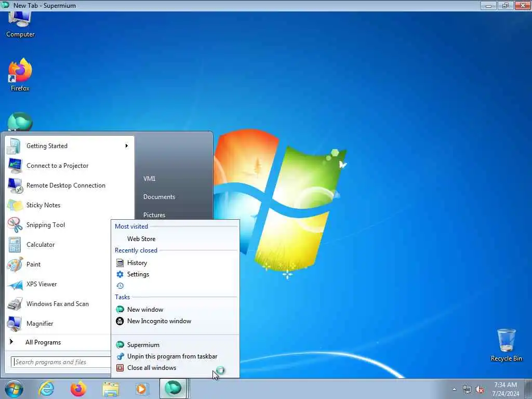Click the XPS Viewer icon

15,284
